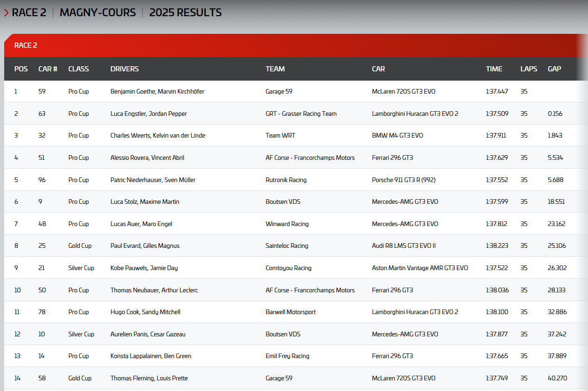
Task: Click time value 1:37.522
Action: point(497,268)
